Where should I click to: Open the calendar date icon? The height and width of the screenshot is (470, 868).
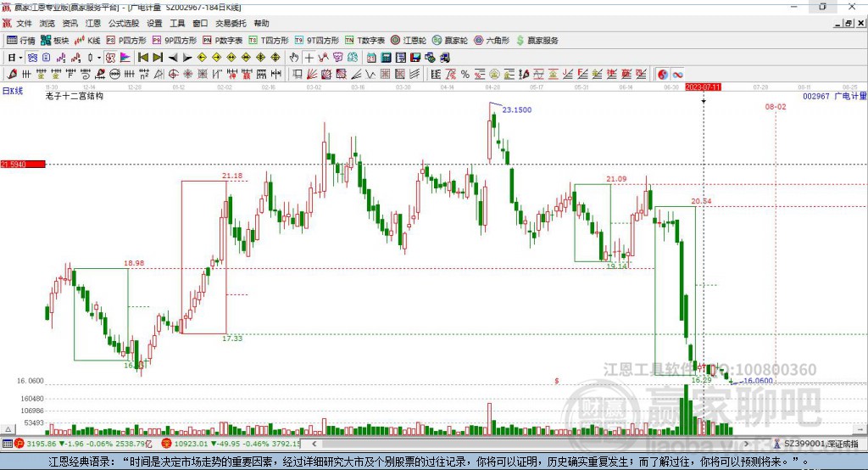[371, 58]
